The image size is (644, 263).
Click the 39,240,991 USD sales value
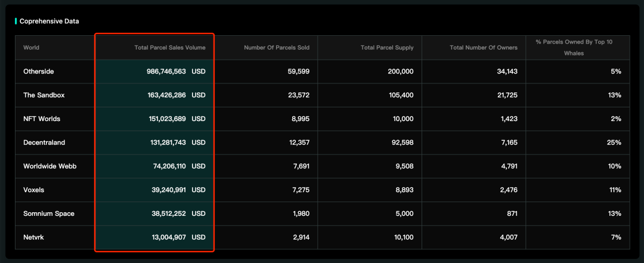pyautogui.click(x=179, y=190)
